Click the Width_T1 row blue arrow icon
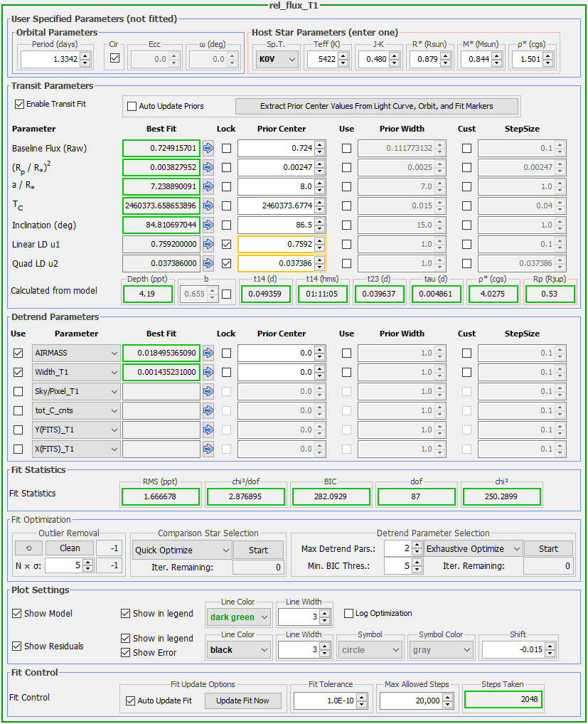The width and height of the screenshot is (588, 724). point(208,372)
